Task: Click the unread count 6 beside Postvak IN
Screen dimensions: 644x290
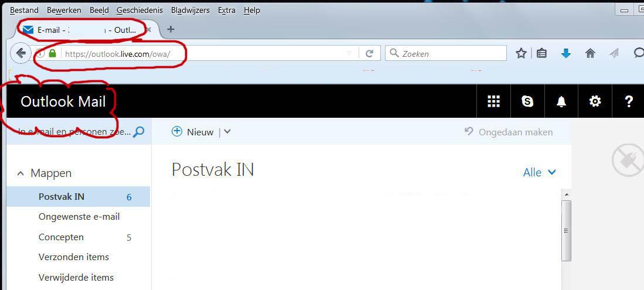Action: tap(129, 197)
